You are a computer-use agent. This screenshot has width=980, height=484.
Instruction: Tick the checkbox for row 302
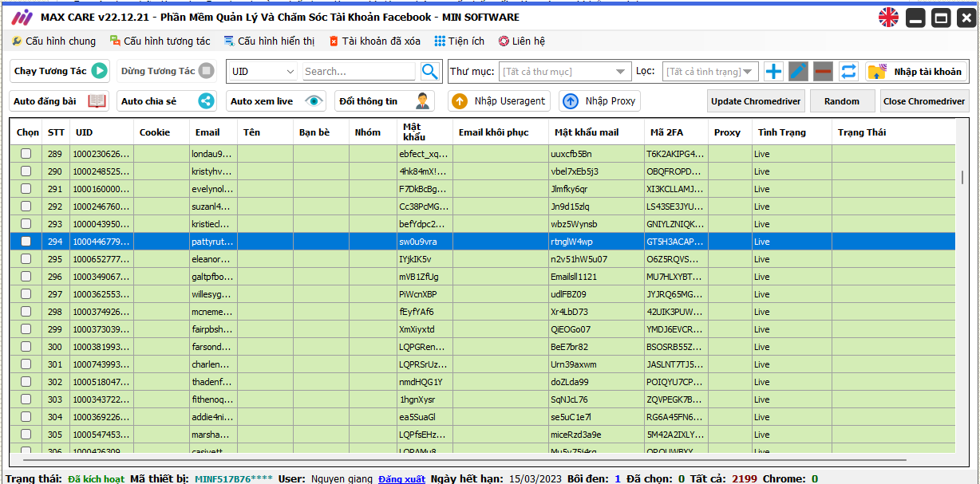click(26, 382)
